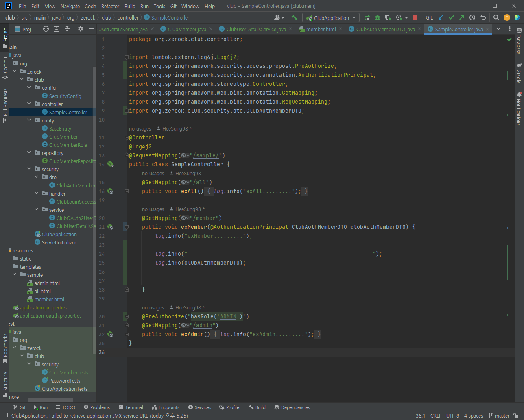Click the gutter Spring bean icon on line 14
524x420 pixels.
coord(110,164)
